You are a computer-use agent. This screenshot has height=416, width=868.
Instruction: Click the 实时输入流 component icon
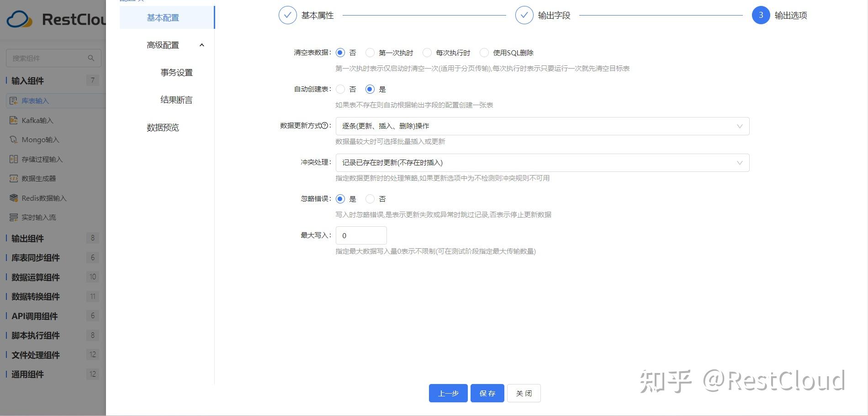[x=14, y=217]
